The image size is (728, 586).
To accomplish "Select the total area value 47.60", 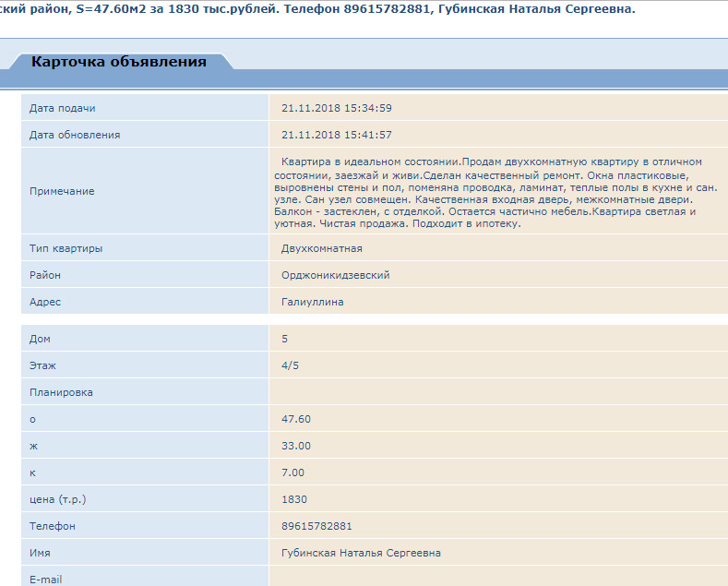I will (x=296, y=419).
